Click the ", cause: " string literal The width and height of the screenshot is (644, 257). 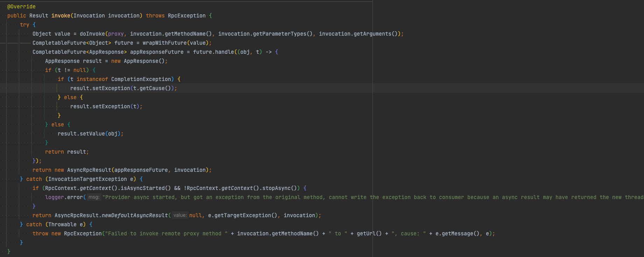(409, 234)
